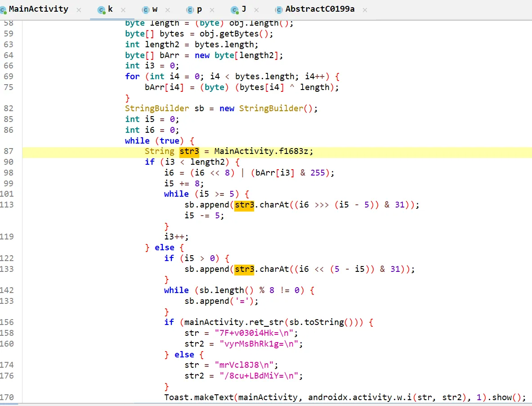Click the class icon on the J tab
Viewport: 532px width, 406px height.
tap(235, 10)
